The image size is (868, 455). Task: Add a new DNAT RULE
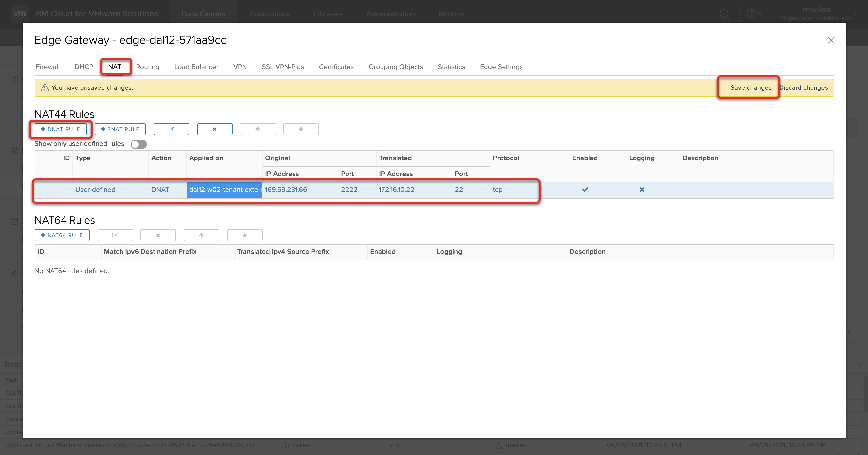(x=60, y=129)
